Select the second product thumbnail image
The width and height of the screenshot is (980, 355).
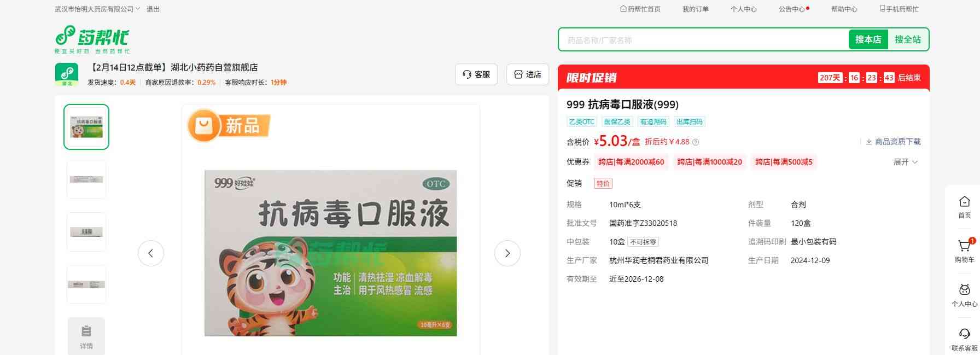[x=86, y=179]
